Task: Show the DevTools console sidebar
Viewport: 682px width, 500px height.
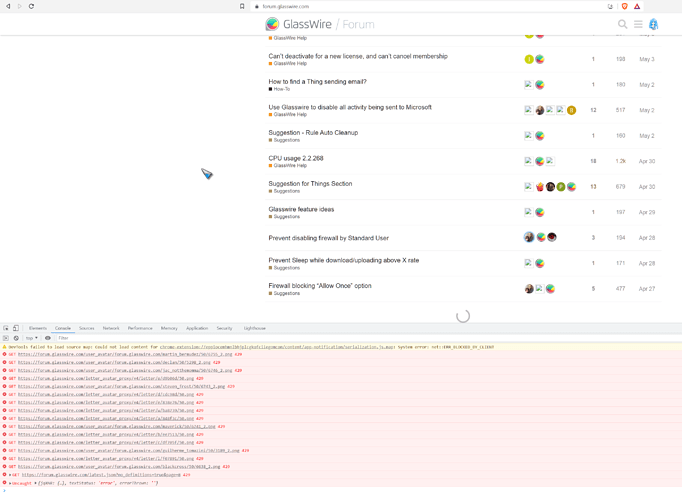Action: [x=6, y=338]
